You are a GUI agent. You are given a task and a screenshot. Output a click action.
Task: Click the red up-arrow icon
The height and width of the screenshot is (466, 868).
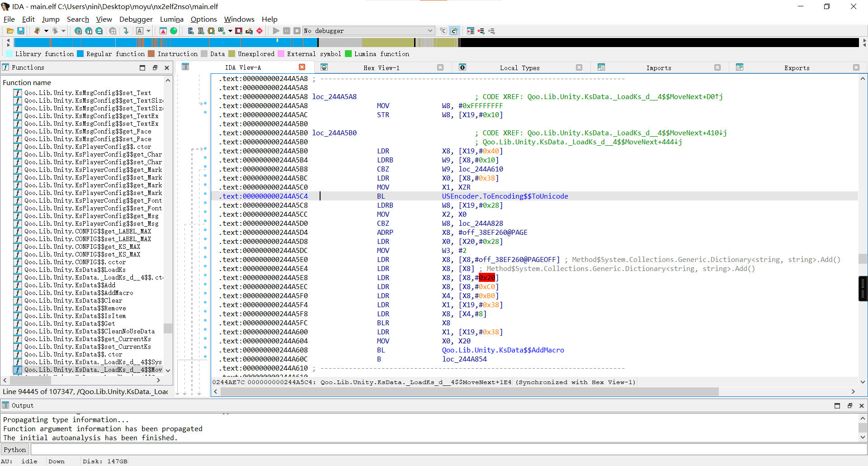point(163,31)
